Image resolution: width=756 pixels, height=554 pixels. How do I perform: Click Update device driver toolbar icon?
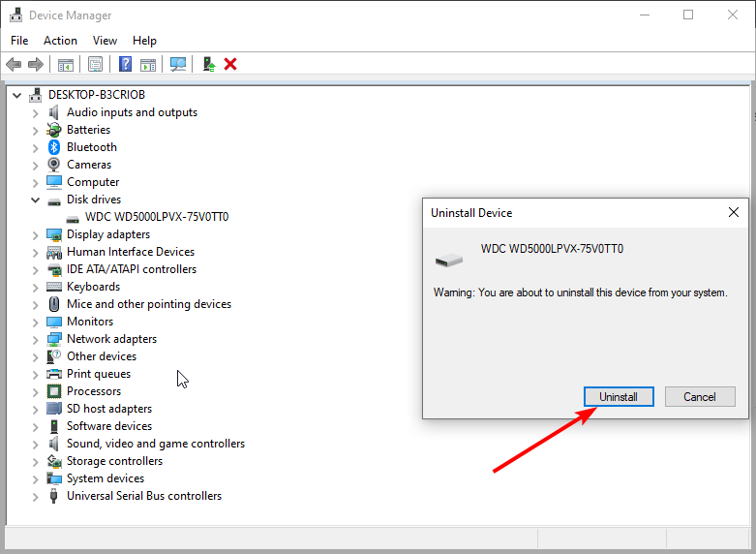pyautogui.click(x=208, y=64)
